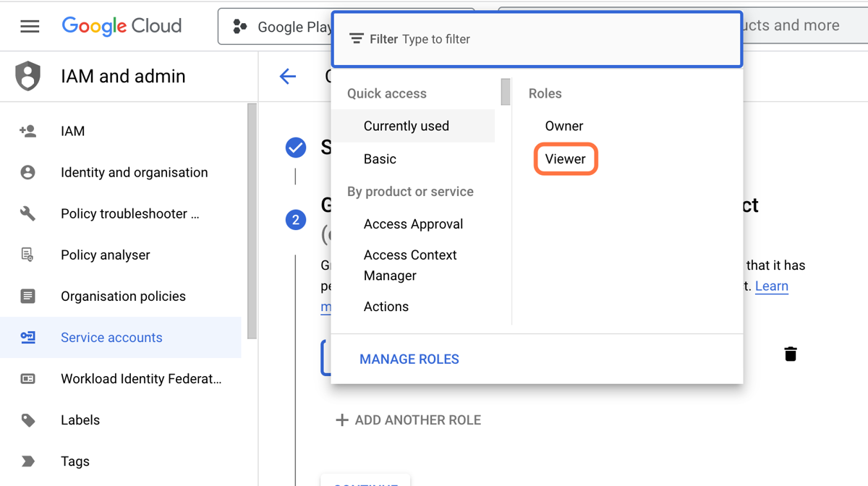Click the IAM and admin heading

123,76
